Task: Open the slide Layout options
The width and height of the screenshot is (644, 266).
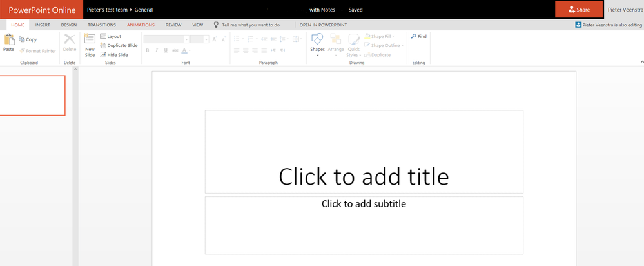Action: pyautogui.click(x=111, y=37)
